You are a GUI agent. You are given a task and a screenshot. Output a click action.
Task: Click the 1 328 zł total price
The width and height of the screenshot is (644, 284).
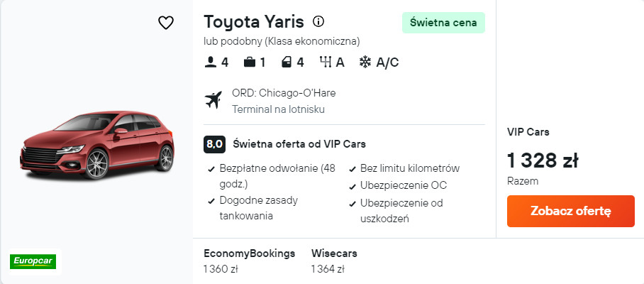pos(543,160)
